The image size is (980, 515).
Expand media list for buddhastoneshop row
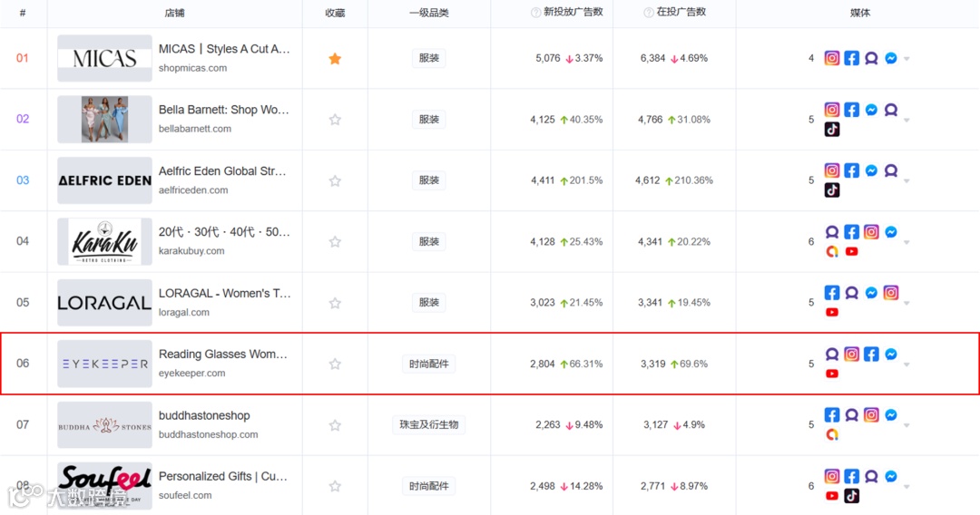(x=906, y=426)
